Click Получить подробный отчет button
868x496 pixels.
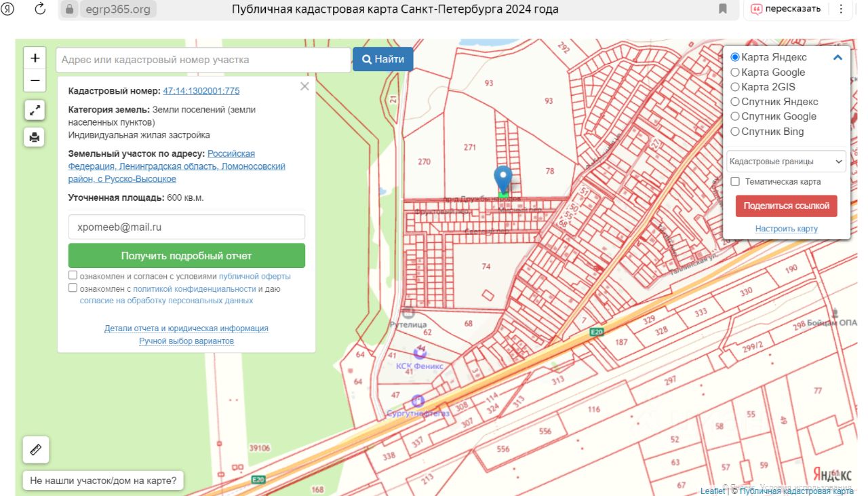186,256
